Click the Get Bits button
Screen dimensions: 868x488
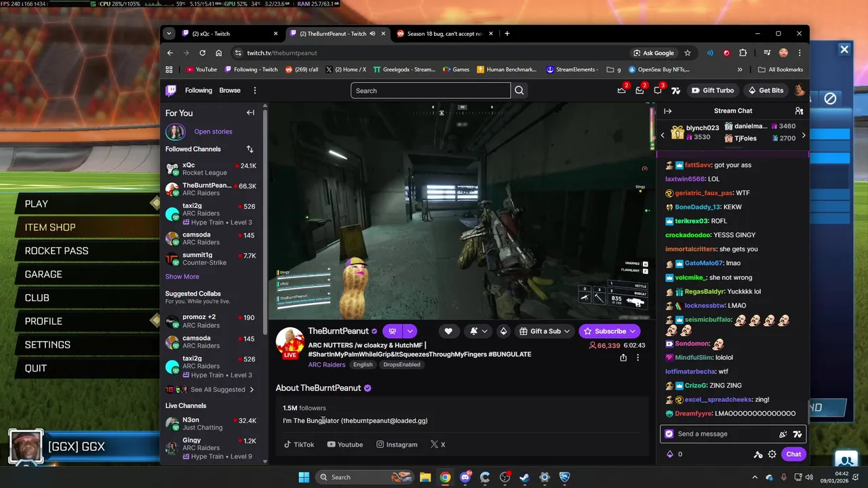pyautogui.click(x=766, y=90)
